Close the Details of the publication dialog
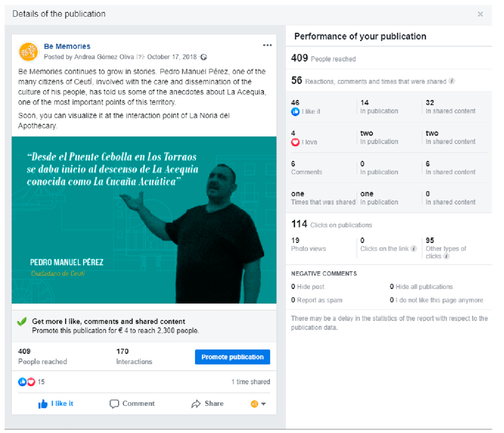 click(480, 14)
